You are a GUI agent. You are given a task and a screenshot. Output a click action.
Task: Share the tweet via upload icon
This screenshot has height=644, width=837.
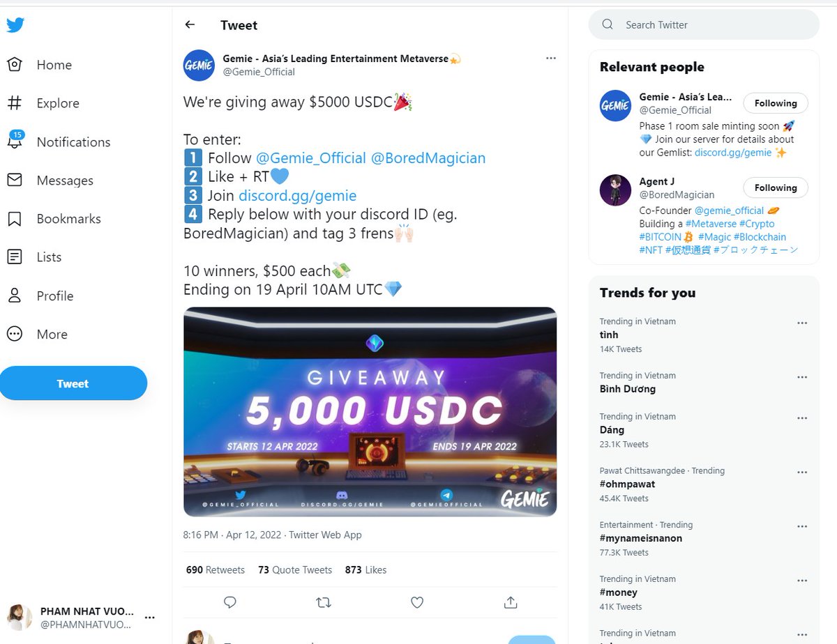click(x=511, y=602)
